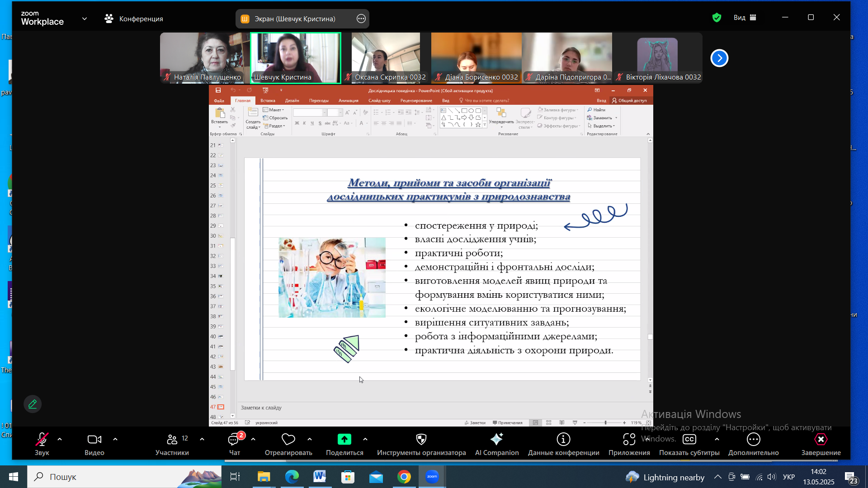Open the Дополнительно more options icon

coord(754,439)
